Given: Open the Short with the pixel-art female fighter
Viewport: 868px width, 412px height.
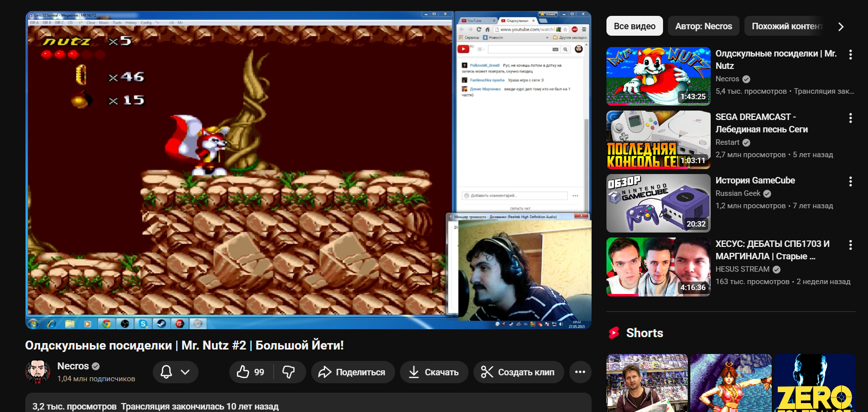Looking at the screenshot, I should tap(731, 383).
